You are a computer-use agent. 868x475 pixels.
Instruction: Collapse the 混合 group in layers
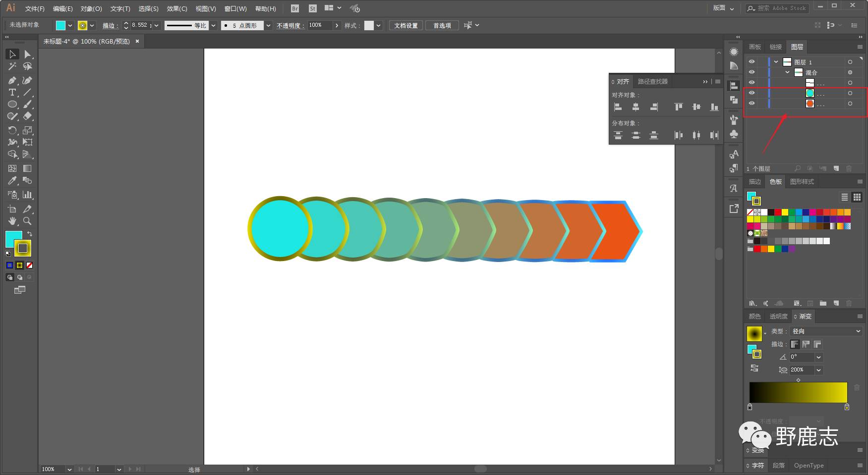787,72
